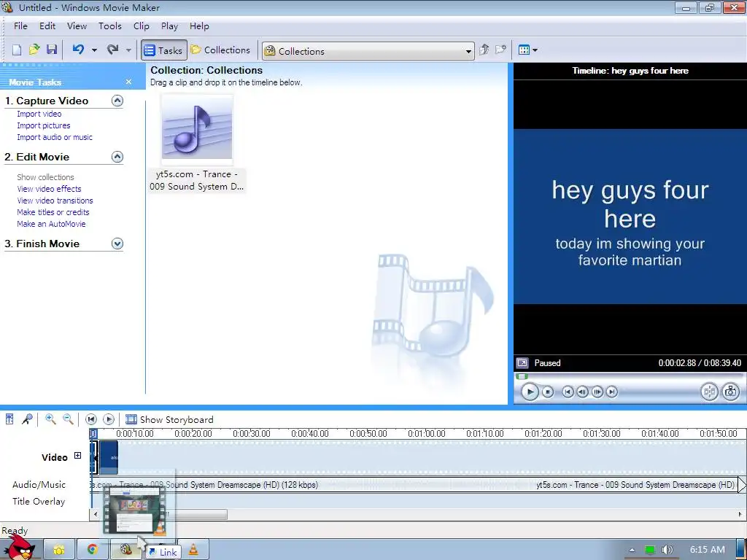The height and width of the screenshot is (560, 747).
Task: Click View video transitions link
Action: pyautogui.click(x=55, y=201)
